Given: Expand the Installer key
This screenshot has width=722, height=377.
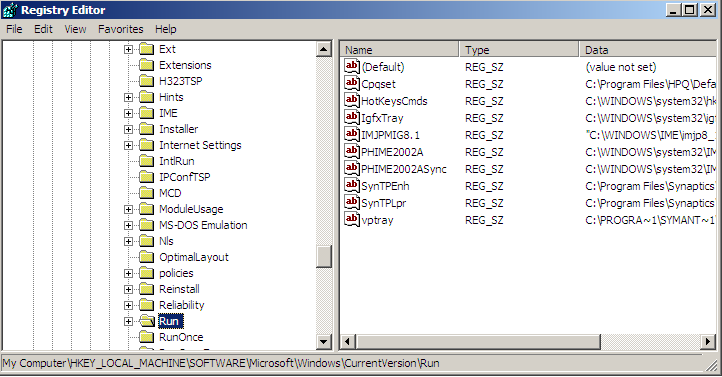Looking at the screenshot, I should (x=128, y=129).
